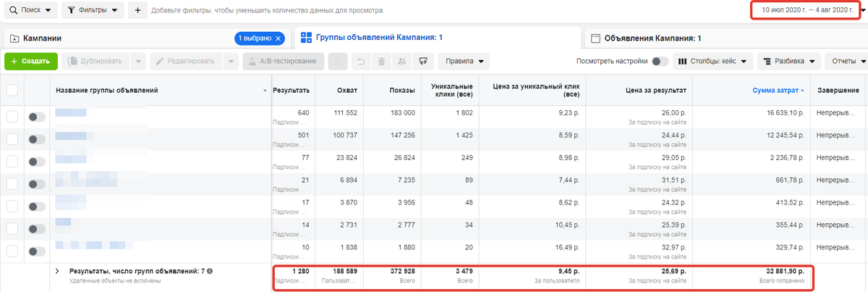Tick the select-all header checkbox
868x292 pixels.
point(12,90)
